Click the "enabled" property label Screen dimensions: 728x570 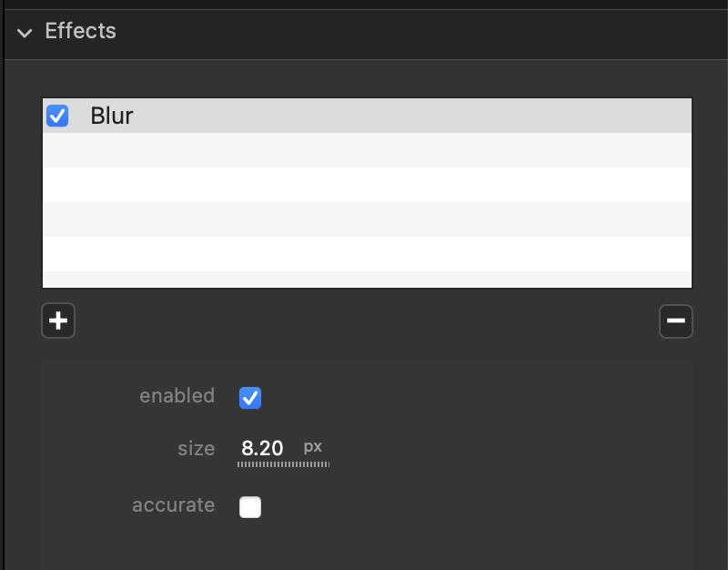coord(177,396)
